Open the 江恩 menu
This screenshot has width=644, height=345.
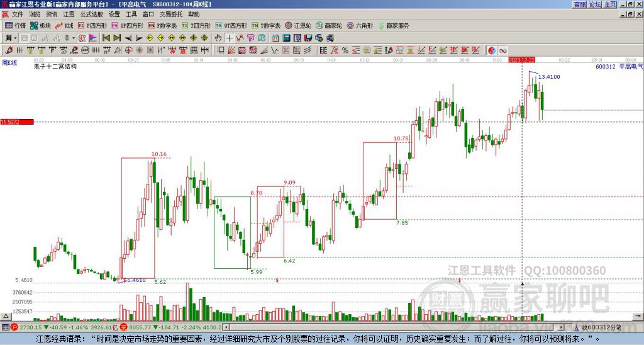coord(69,14)
